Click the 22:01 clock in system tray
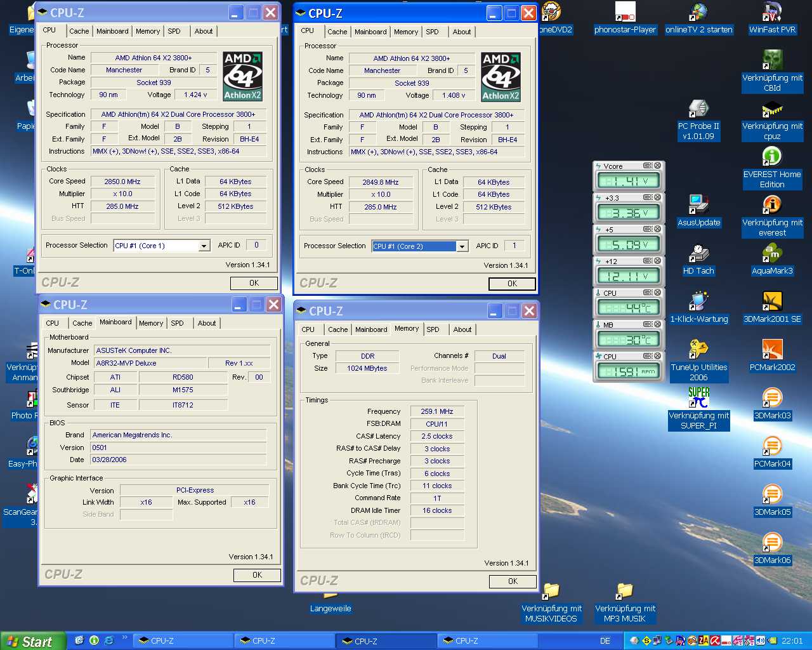812x650 pixels. point(792,641)
